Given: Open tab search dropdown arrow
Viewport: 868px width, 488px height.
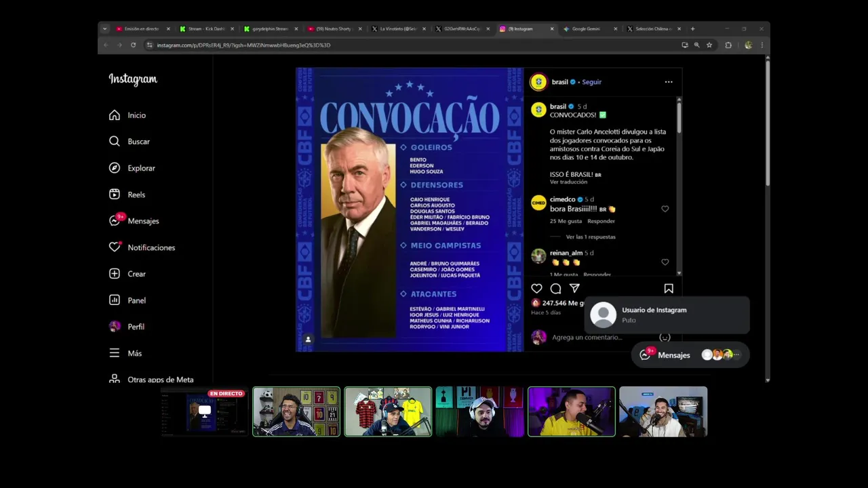Looking at the screenshot, I should [x=104, y=29].
